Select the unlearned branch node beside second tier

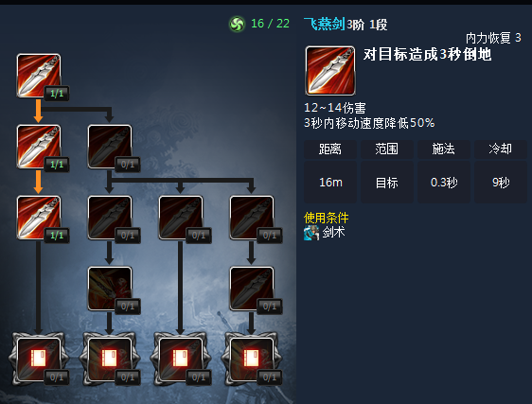coord(110,147)
